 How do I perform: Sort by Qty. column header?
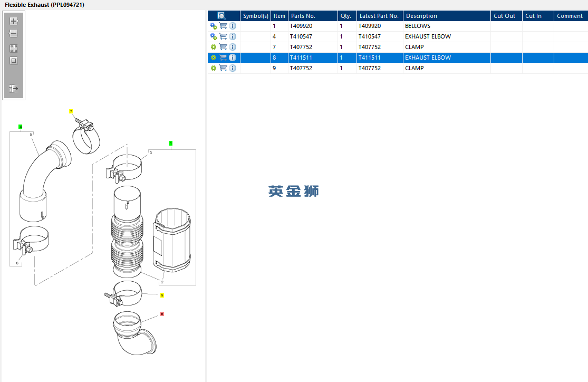[x=347, y=16]
